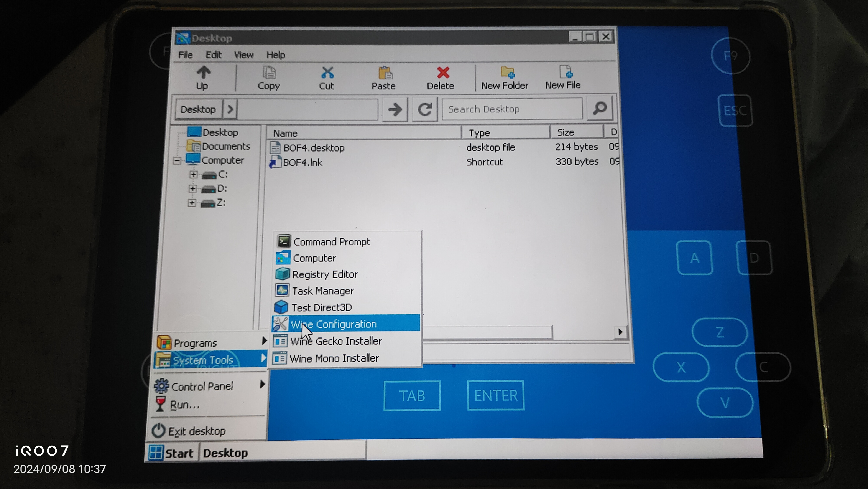Tap the on-screen X key

pyautogui.click(x=681, y=367)
